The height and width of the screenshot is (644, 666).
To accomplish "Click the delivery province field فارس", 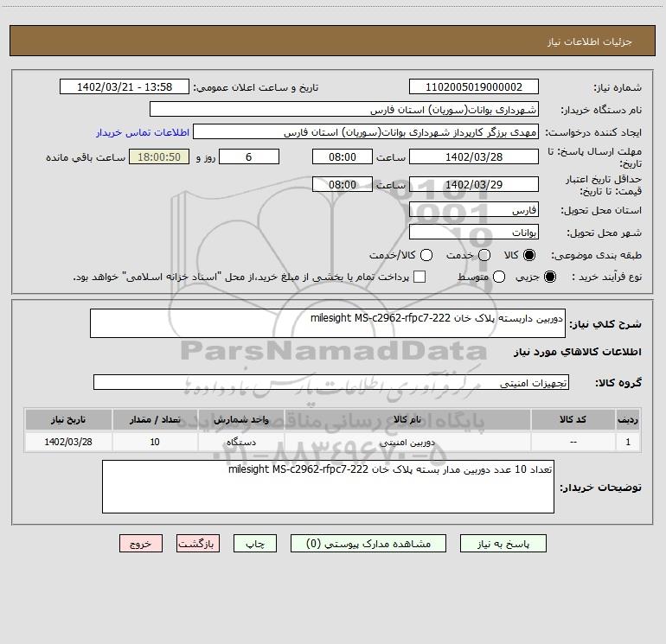I will 474,209.
